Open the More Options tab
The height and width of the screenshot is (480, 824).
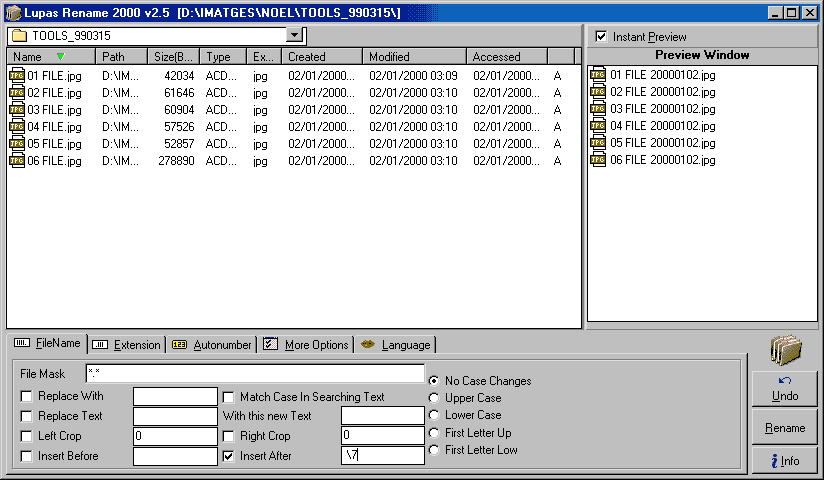tap(306, 345)
